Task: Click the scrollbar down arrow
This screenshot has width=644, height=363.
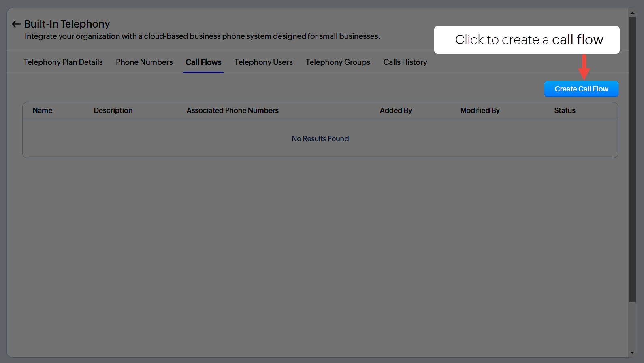Action: [x=632, y=352]
